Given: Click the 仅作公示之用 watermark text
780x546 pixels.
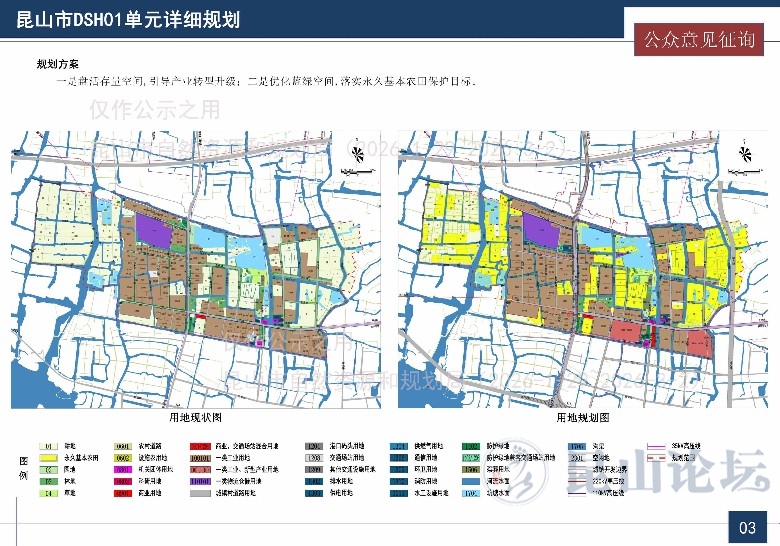Looking at the screenshot, I should 155,109.
